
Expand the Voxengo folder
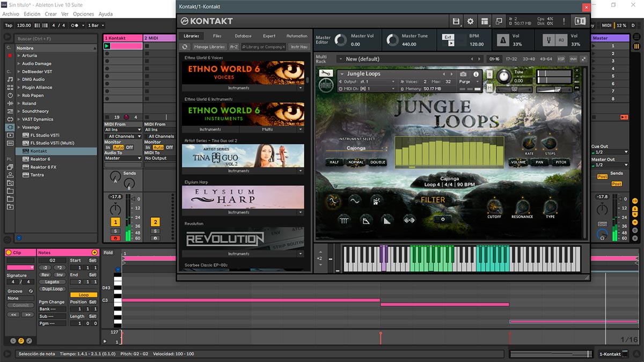[x=18, y=127]
